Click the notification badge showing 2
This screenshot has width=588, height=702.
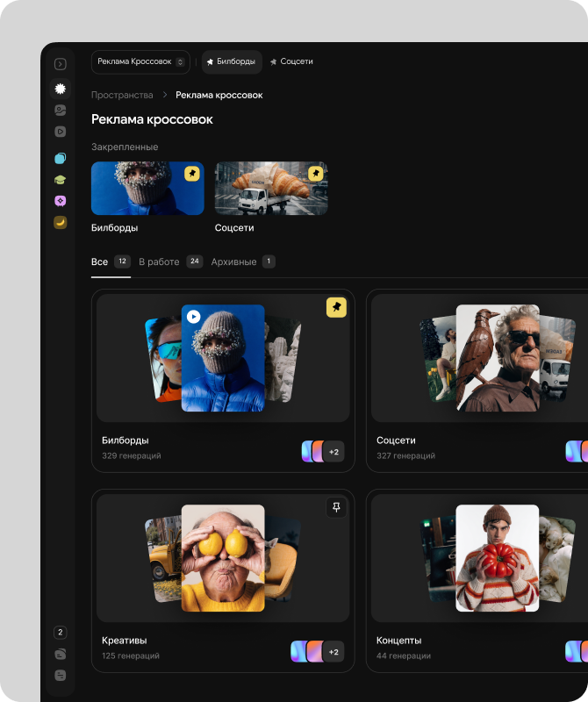pyautogui.click(x=60, y=633)
